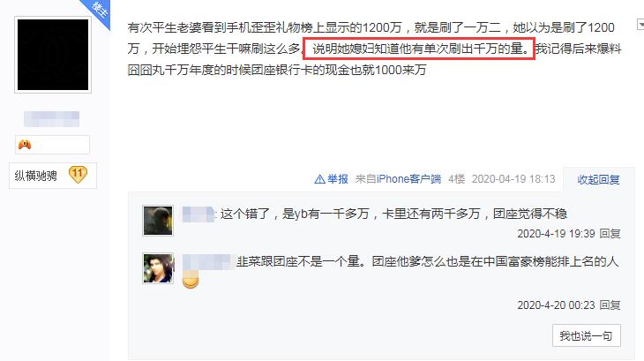Open the second replier's game character avatar

point(158,268)
